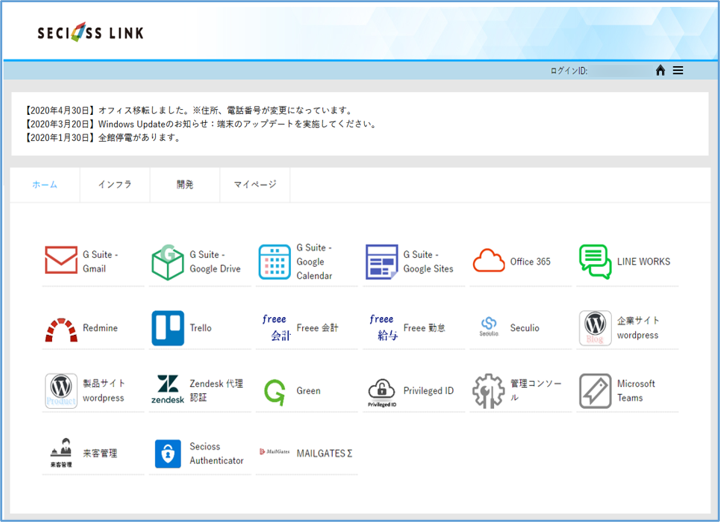Viewport: 720px width, 522px height.
Task: Click the Microsoft Teams label
Action: click(636, 391)
